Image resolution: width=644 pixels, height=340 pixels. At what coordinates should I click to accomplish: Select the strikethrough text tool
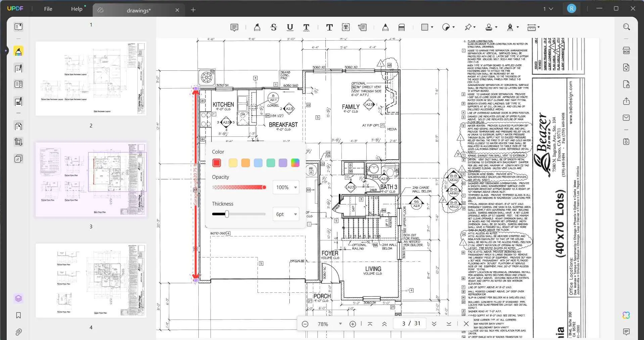pyautogui.click(x=274, y=27)
